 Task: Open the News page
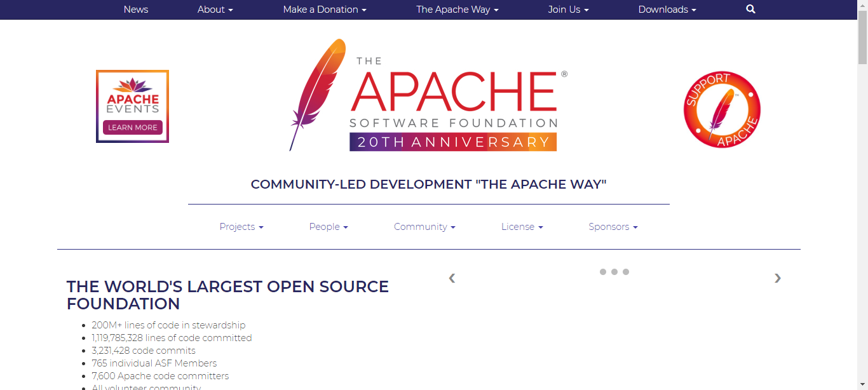click(x=136, y=10)
